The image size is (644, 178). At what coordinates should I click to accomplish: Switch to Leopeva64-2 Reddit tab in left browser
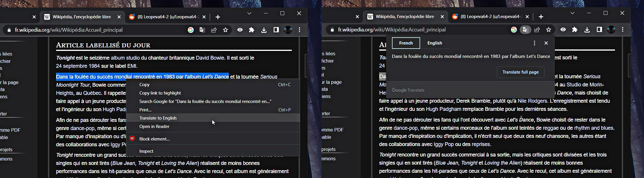(x=167, y=17)
